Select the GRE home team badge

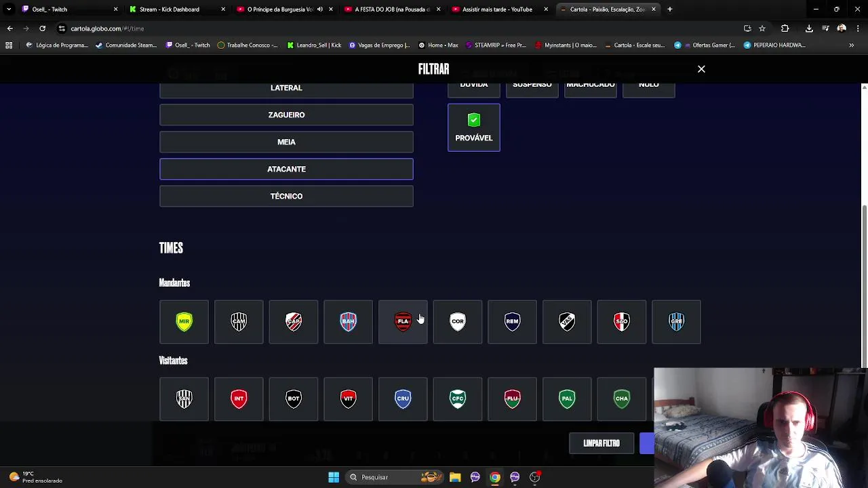pyautogui.click(x=676, y=322)
